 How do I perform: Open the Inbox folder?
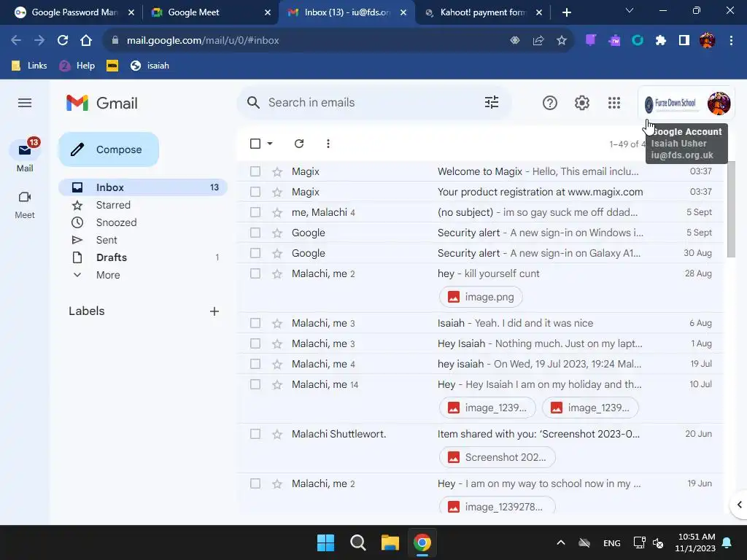[142, 187]
